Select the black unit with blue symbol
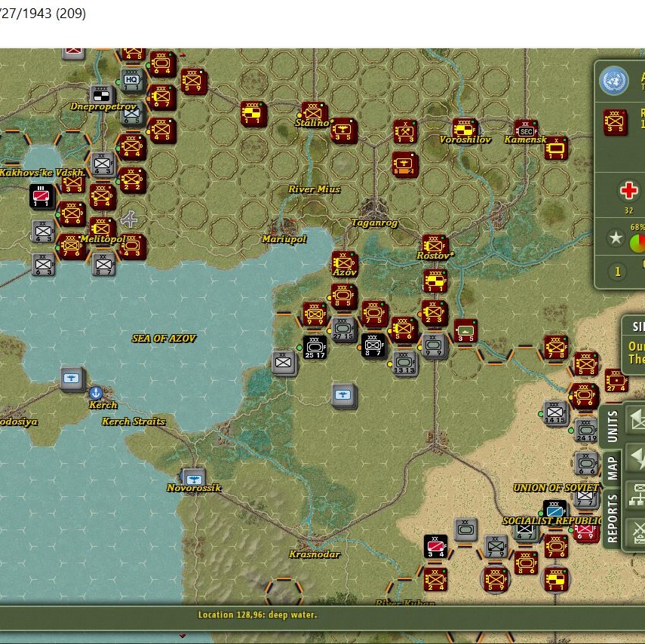This screenshot has height=644, width=645. pos(554,509)
